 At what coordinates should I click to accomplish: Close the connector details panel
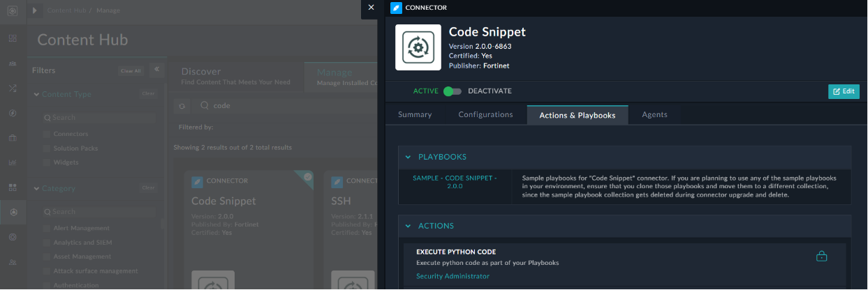point(371,8)
